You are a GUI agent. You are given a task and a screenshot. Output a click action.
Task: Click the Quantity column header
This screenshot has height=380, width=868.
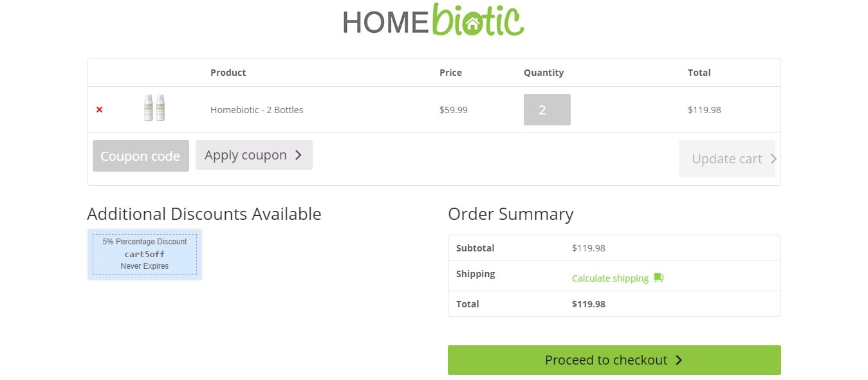coord(544,73)
